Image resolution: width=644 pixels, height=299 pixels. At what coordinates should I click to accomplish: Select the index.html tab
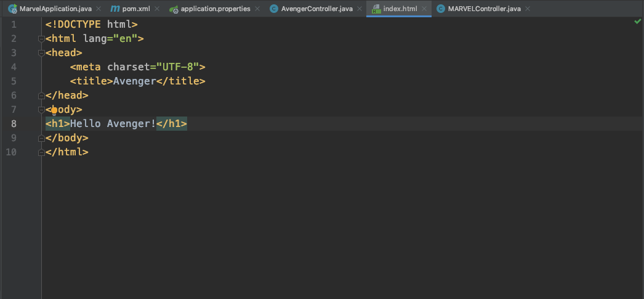tap(400, 9)
